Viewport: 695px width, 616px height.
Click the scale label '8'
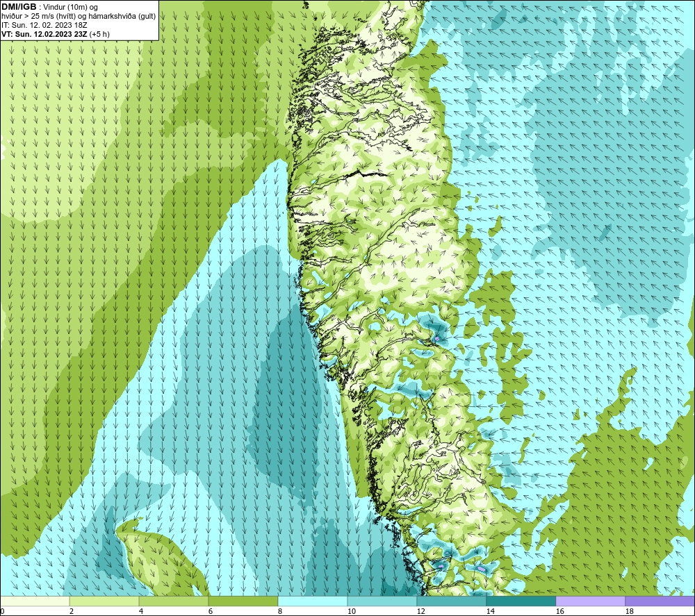pos(279,611)
